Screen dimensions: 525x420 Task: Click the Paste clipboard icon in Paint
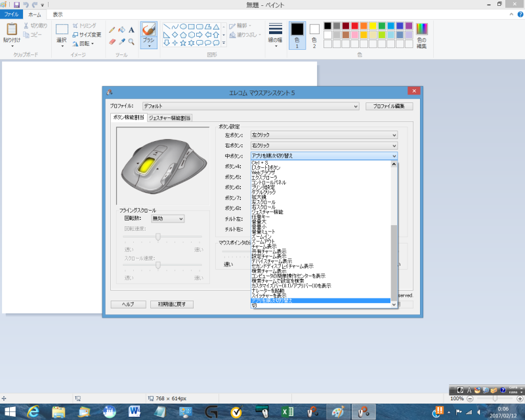[12, 29]
